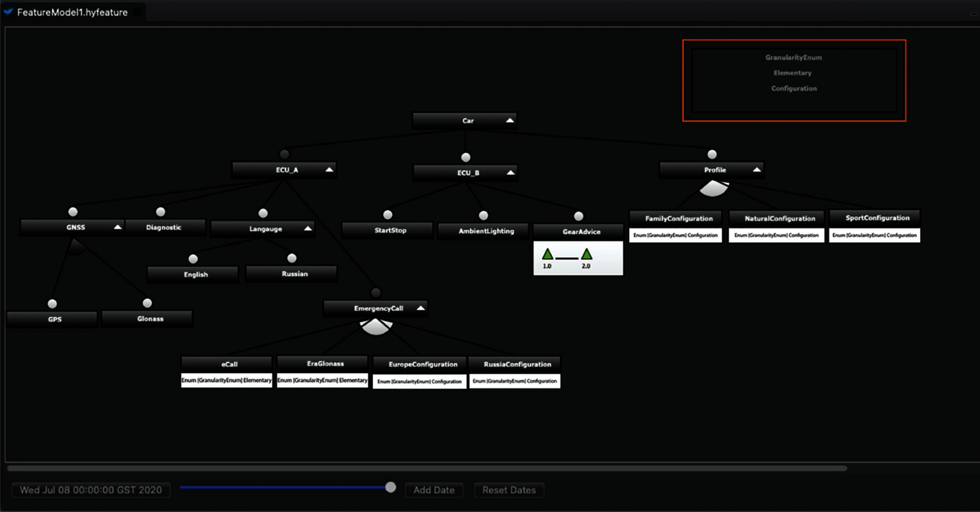
Task: Click the Add Date button
Action: coord(434,490)
